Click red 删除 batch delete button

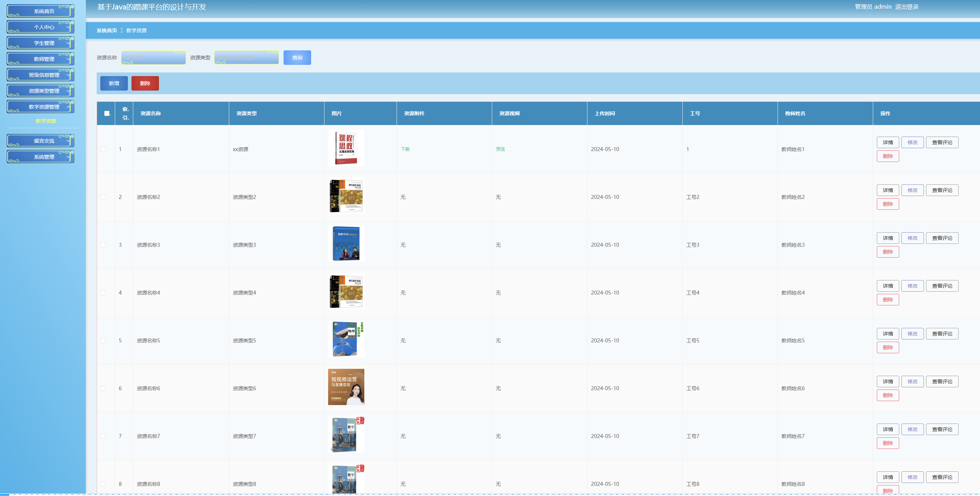145,83
